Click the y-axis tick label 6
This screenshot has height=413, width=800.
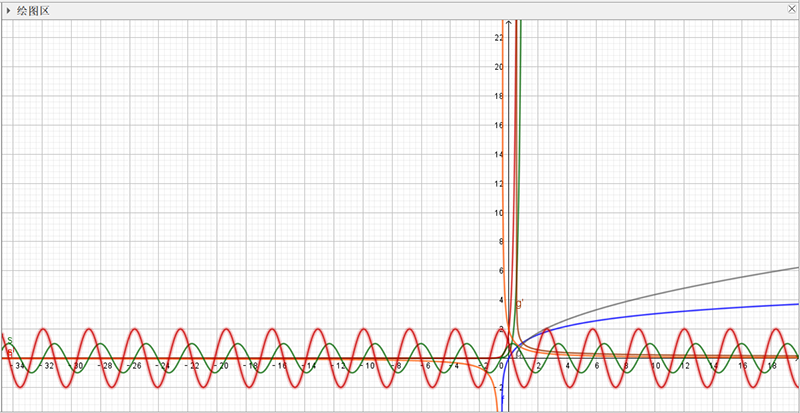coord(501,272)
